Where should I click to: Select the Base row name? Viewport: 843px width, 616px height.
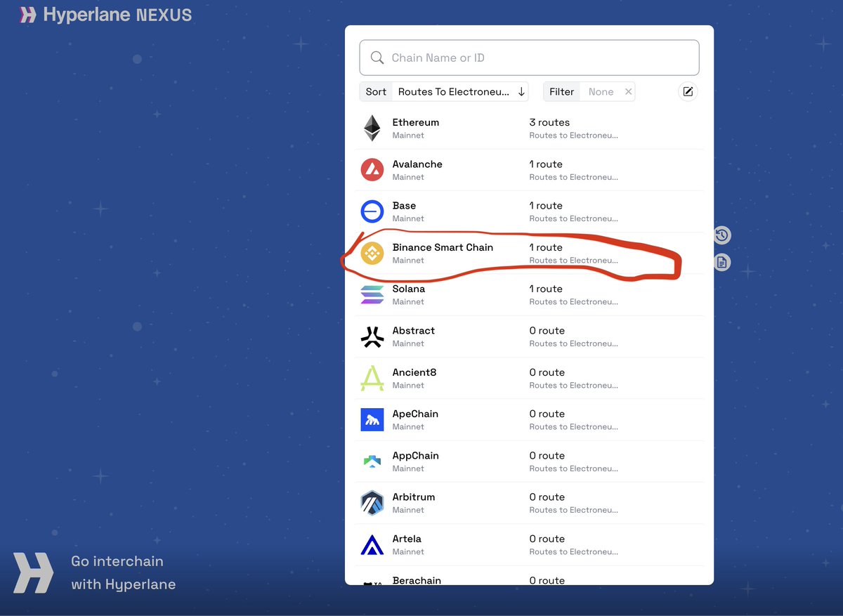[x=404, y=206]
